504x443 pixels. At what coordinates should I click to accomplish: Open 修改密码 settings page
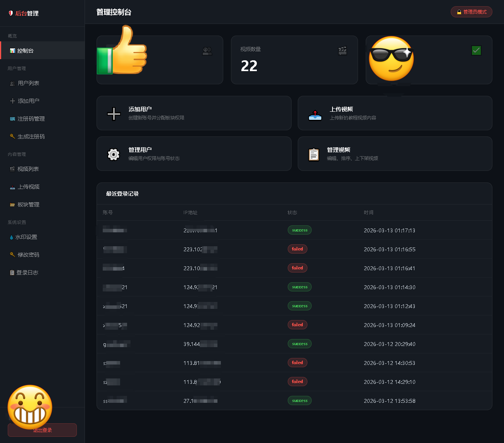tap(28, 255)
